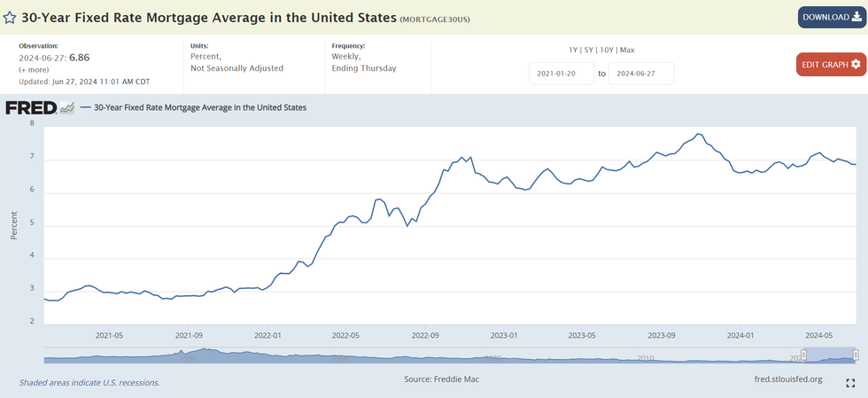Image resolution: width=868 pixels, height=398 pixels.
Task: Click the Download button
Action: [x=831, y=17]
